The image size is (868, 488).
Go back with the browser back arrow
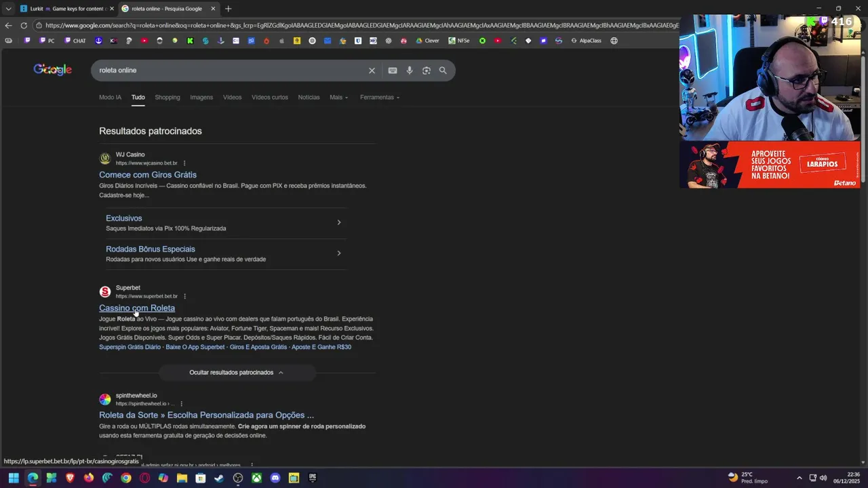[x=8, y=25]
